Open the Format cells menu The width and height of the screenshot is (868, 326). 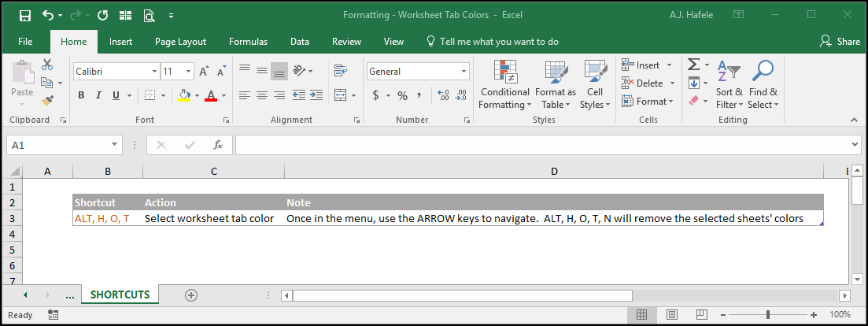click(x=647, y=102)
